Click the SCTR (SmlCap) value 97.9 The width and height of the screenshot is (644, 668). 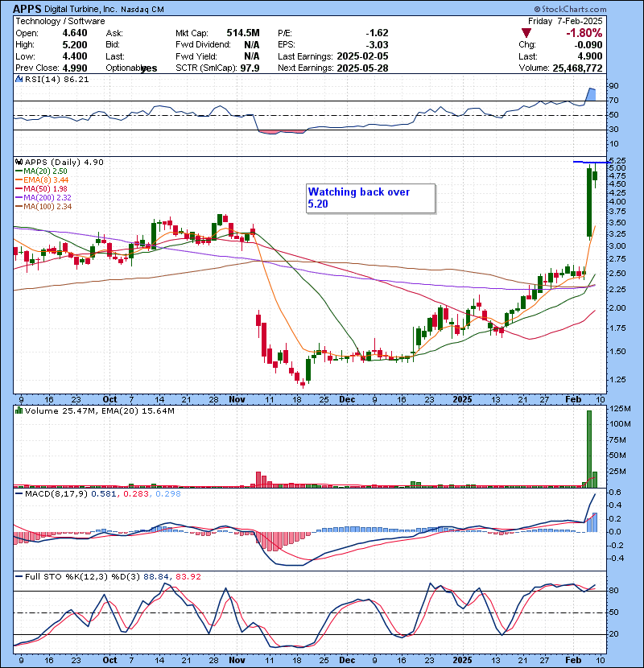250,68
